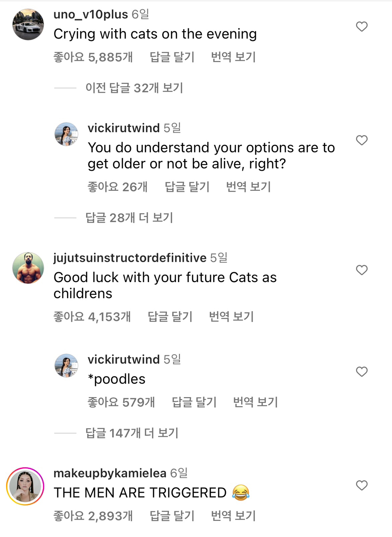
Task: Click '번역 보기' under the '*poodles' reply
Action: point(255,402)
